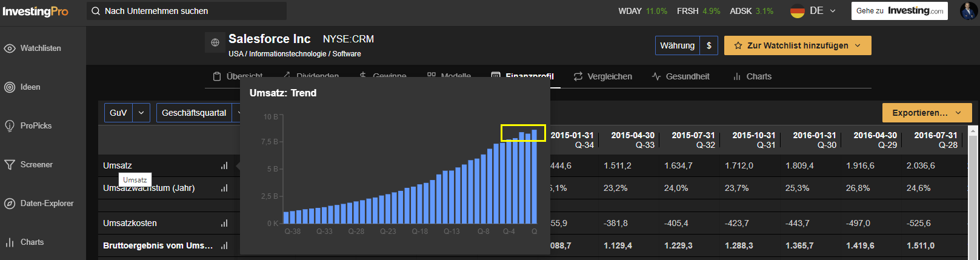980x260 pixels.
Task: Open the ProPicks lightbulb icon
Action: tap(10, 126)
